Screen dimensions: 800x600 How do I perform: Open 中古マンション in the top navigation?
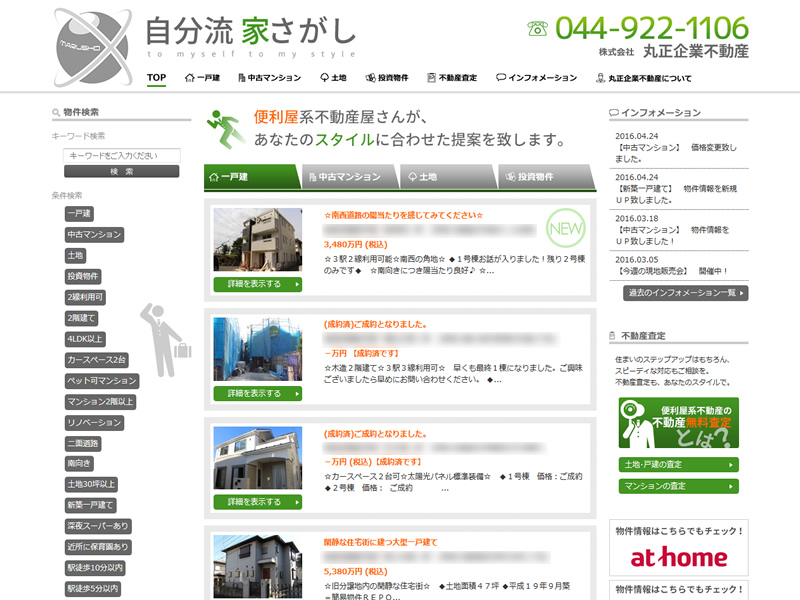pyautogui.click(x=268, y=77)
